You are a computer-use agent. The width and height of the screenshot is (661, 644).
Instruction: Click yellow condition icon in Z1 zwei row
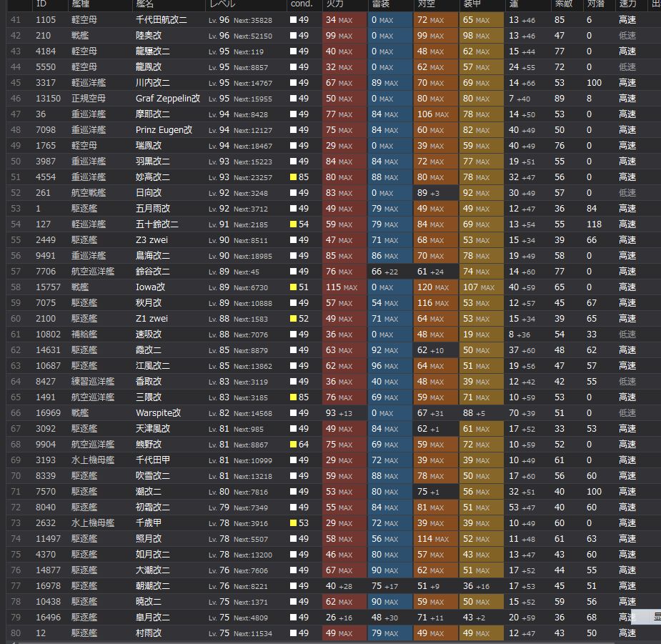[294, 319]
